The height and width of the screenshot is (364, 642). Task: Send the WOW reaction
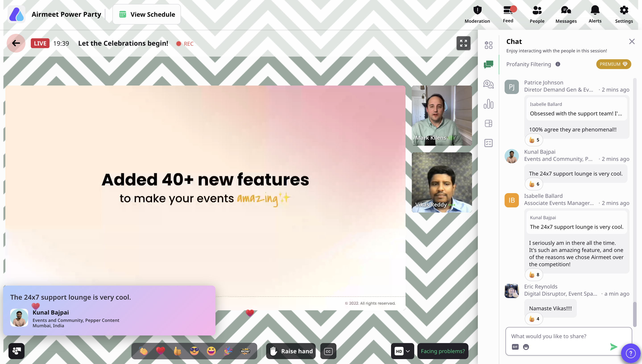(x=245, y=351)
